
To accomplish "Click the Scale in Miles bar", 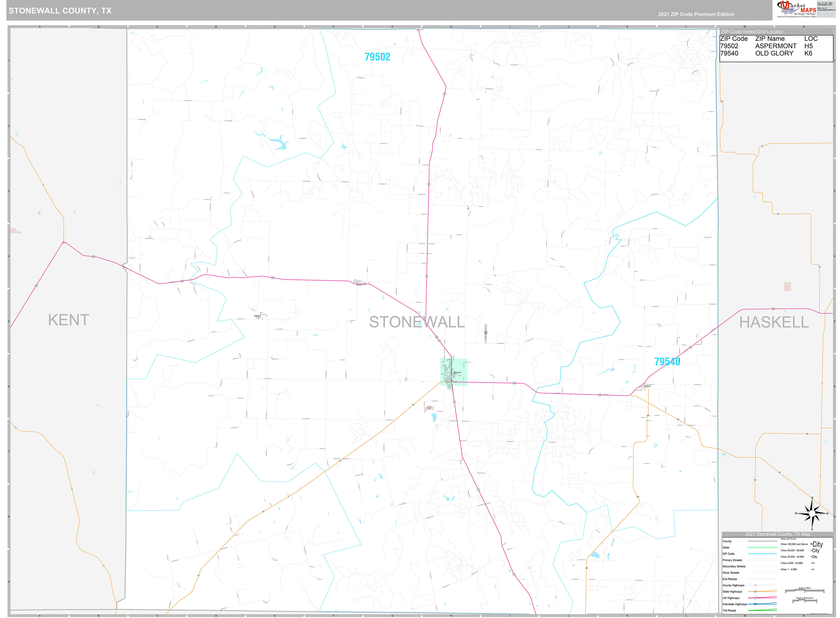I will coord(804,591).
